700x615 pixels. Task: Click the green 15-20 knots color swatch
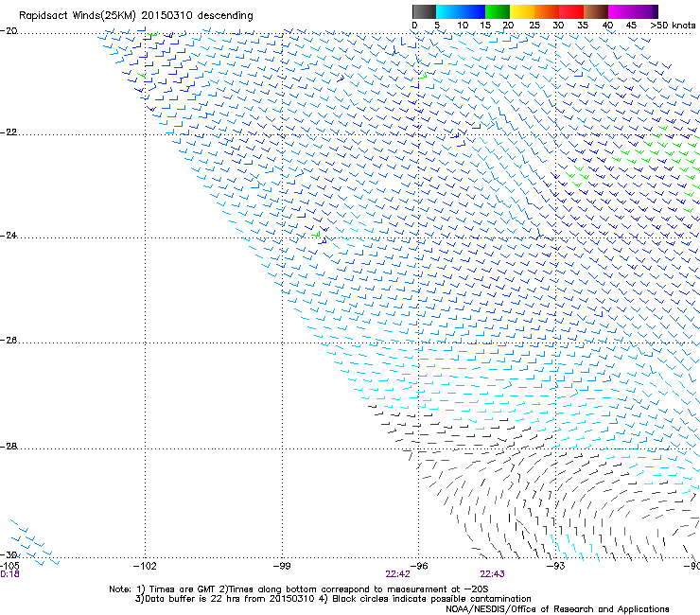[498, 11]
